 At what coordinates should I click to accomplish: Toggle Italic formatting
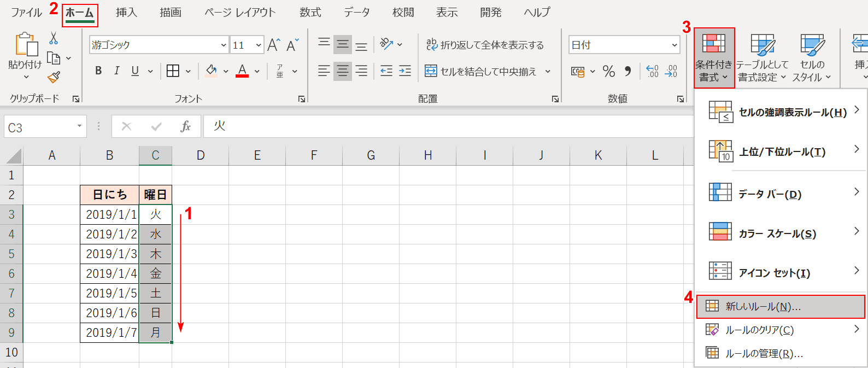pos(116,71)
